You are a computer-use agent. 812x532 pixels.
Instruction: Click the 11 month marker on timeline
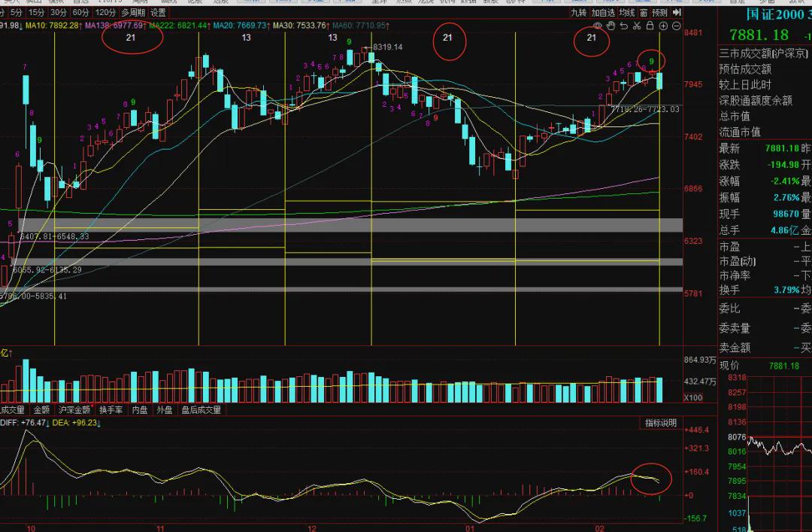tap(161, 528)
